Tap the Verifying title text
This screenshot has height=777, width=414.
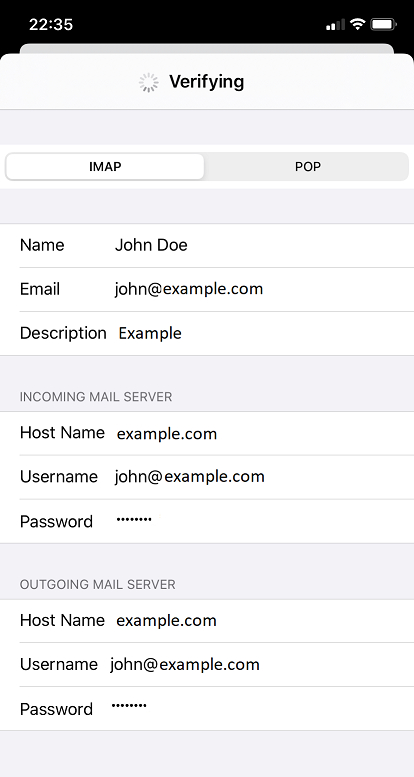pyautogui.click(x=207, y=82)
